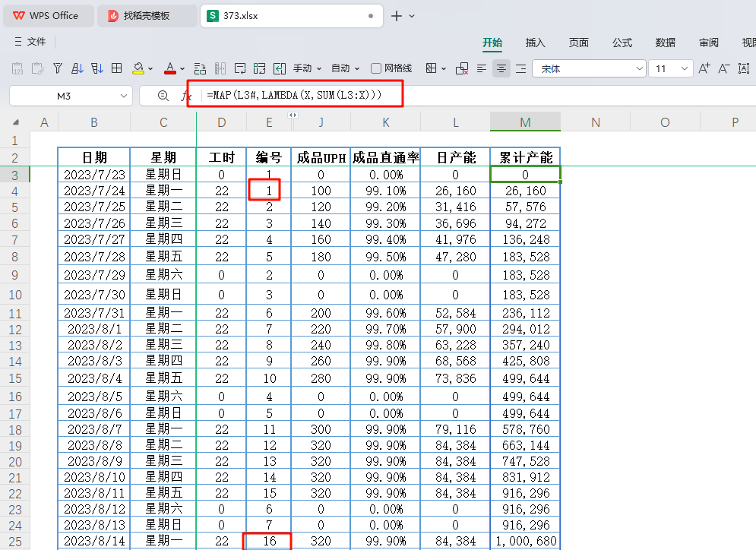Click the column compare icon beside replace
The width and height of the screenshot is (756, 550).
pos(220,68)
